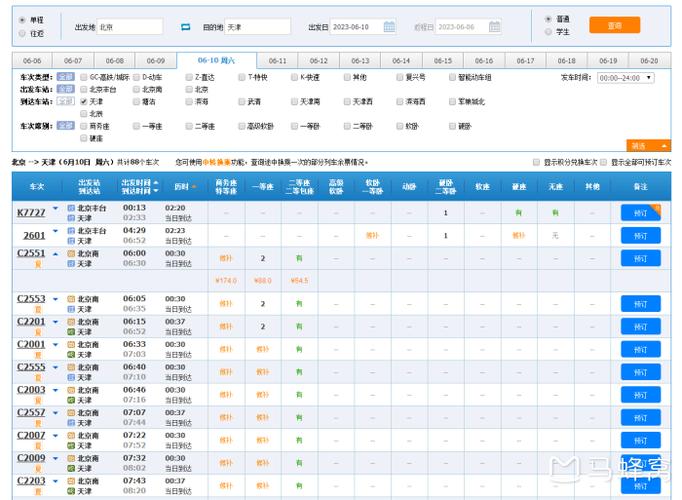Click 预订 button for train 2601
Image resolution: width=682 pixels, height=500 pixels.
[640, 235]
